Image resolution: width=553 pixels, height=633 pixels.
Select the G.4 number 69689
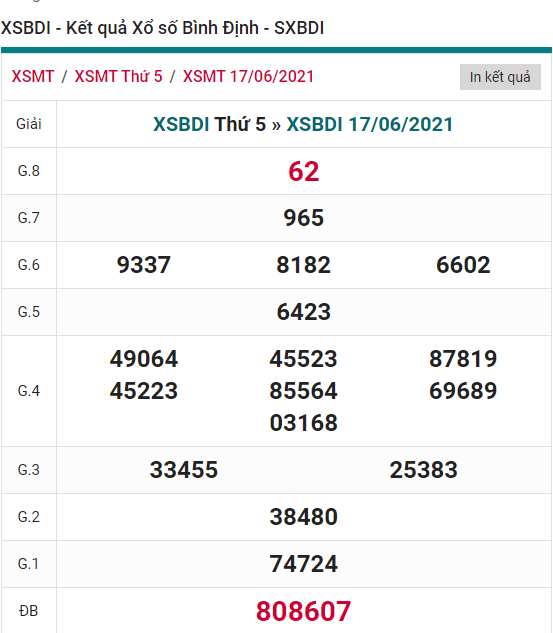click(x=463, y=390)
